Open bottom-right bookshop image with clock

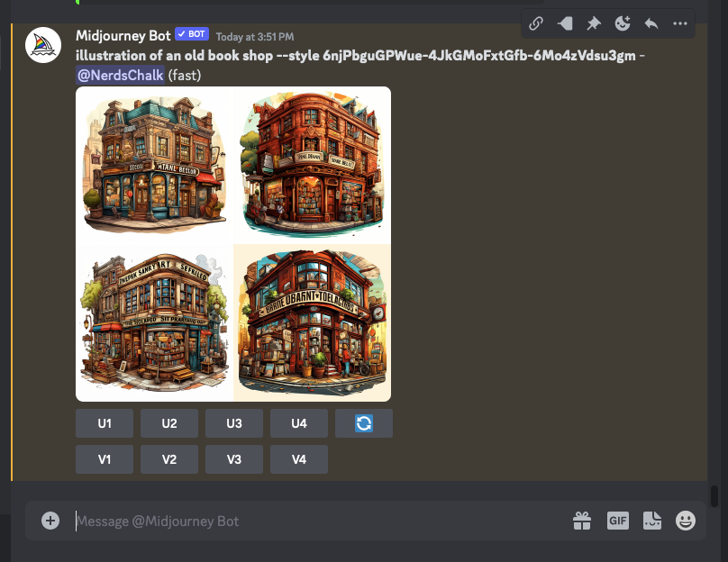pyautogui.click(x=312, y=322)
